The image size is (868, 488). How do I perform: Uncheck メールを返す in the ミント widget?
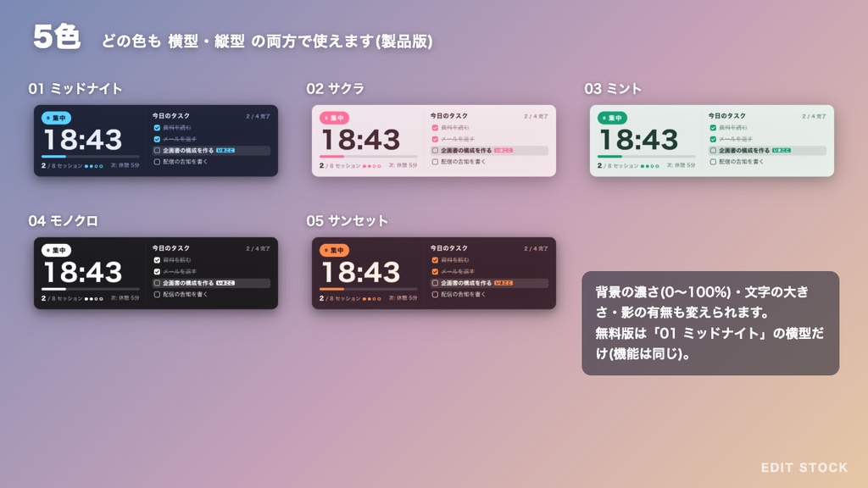(713, 139)
